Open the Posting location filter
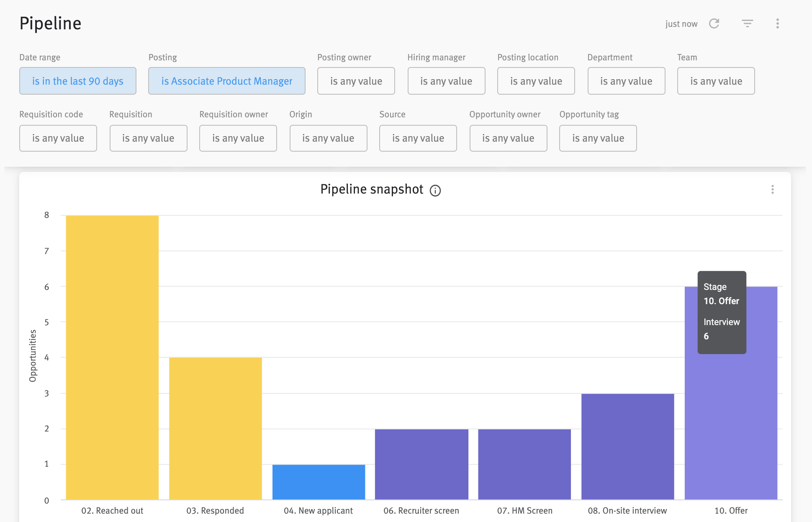812x522 pixels. (536, 81)
